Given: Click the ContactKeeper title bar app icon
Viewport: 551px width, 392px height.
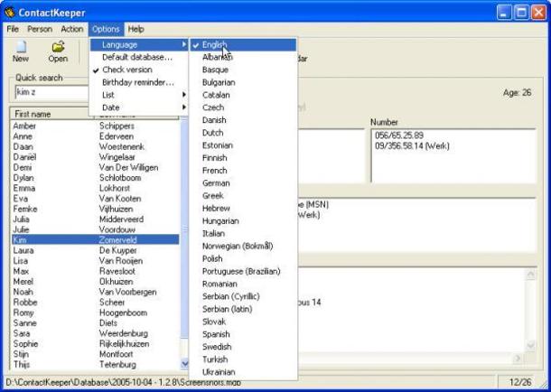Looking at the screenshot, I should click(10, 13).
